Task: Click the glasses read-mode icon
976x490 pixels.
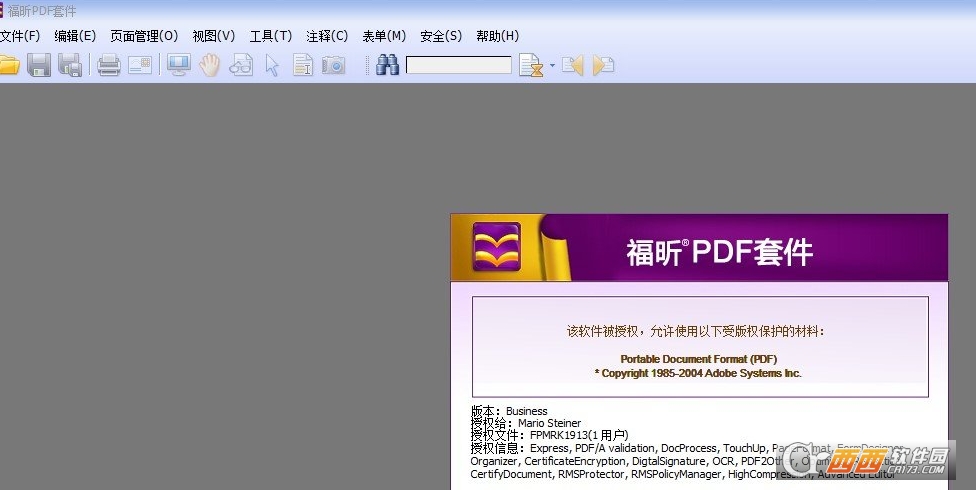Action: tap(240, 66)
